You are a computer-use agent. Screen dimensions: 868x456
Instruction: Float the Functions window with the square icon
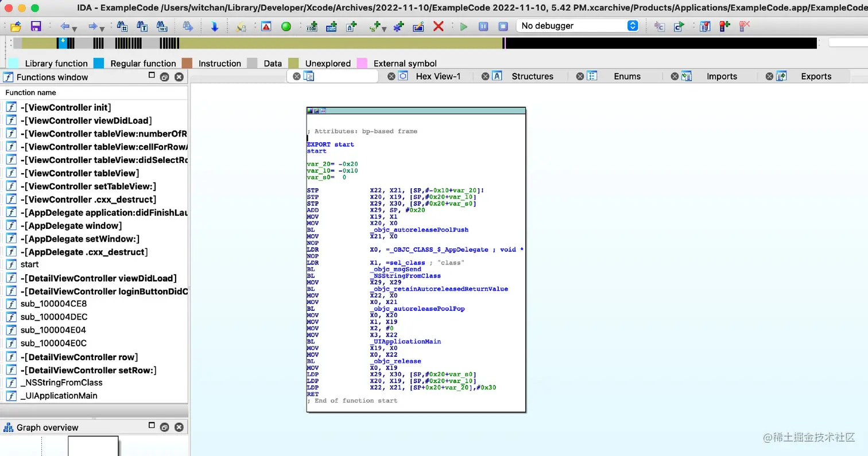152,75
